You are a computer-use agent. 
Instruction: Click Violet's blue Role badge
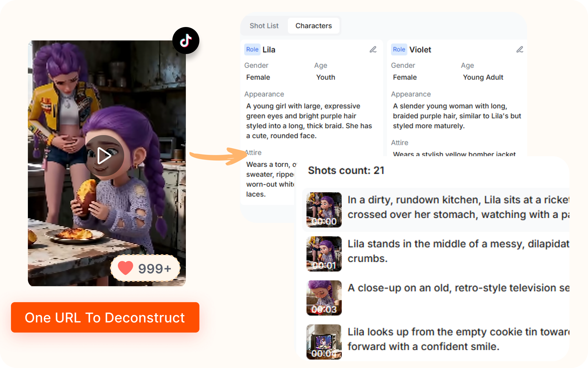coord(399,49)
